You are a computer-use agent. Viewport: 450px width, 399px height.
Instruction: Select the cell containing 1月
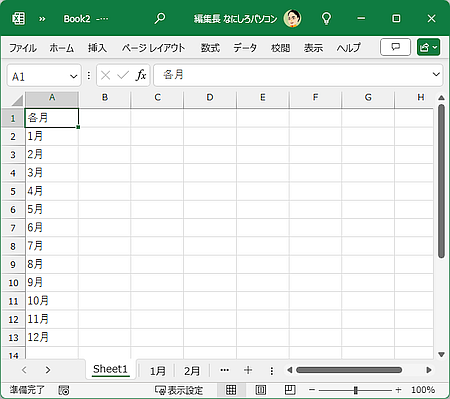(x=52, y=136)
